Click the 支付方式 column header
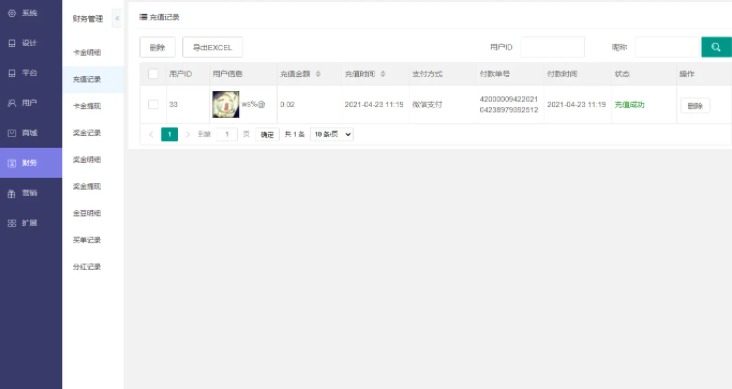This screenshot has height=389, width=732. tap(427, 74)
